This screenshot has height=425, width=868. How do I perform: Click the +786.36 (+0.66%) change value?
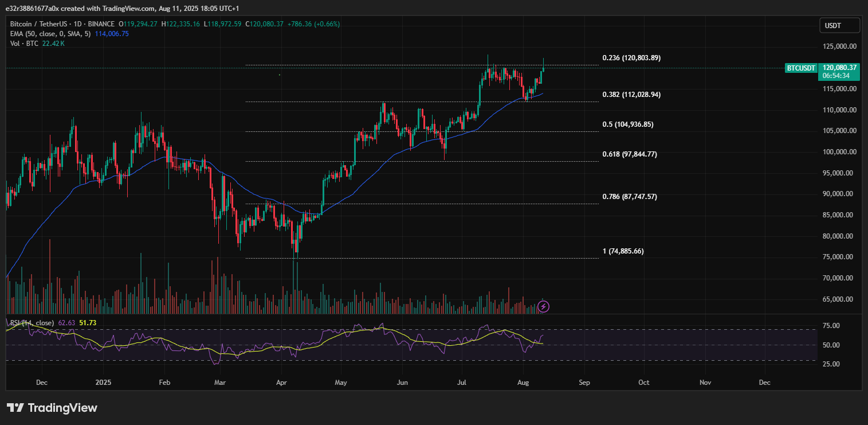coord(313,24)
